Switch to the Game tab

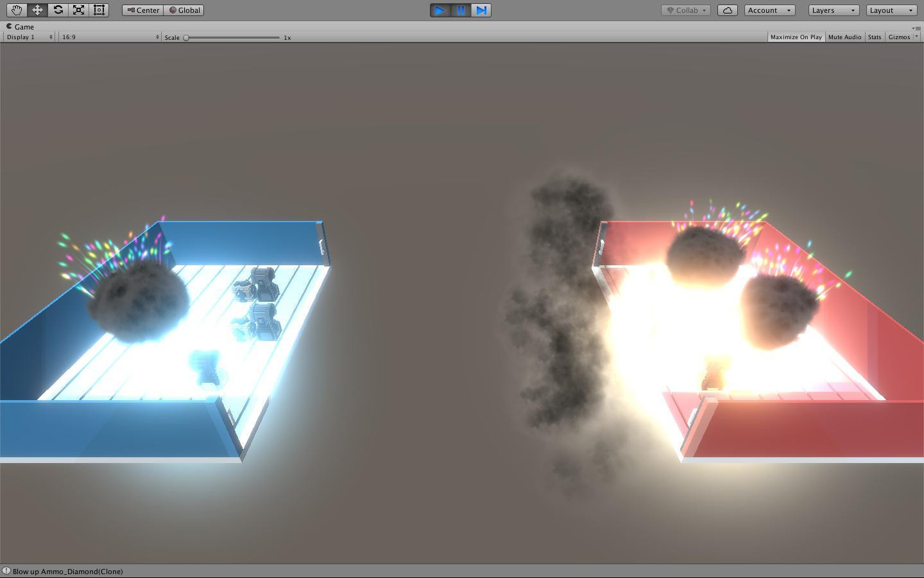(x=20, y=27)
